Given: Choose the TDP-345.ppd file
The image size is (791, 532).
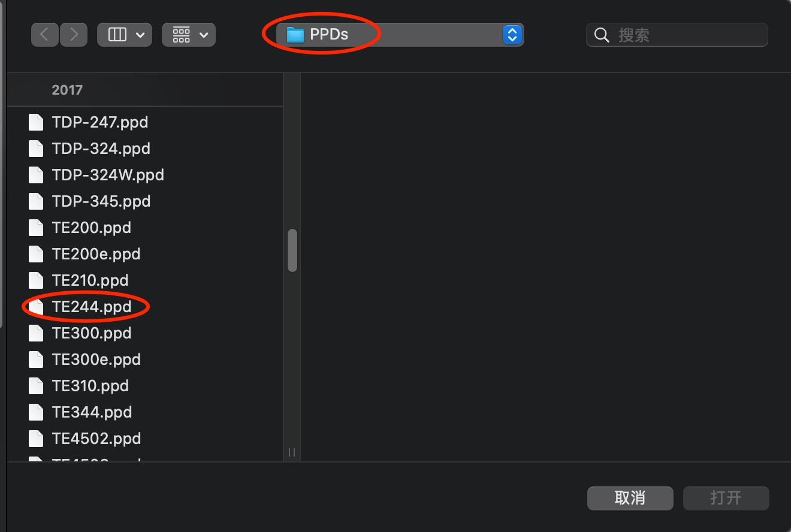Looking at the screenshot, I should coord(101,201).
